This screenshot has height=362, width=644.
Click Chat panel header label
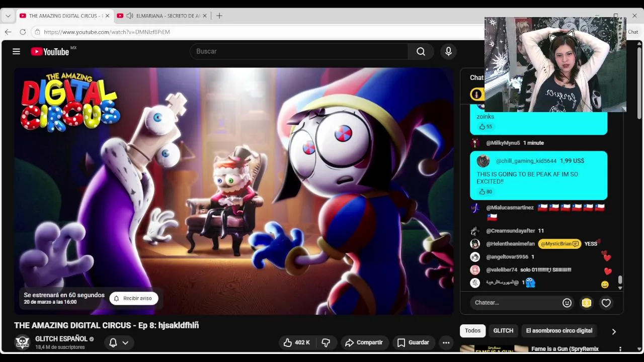[476, 77]
